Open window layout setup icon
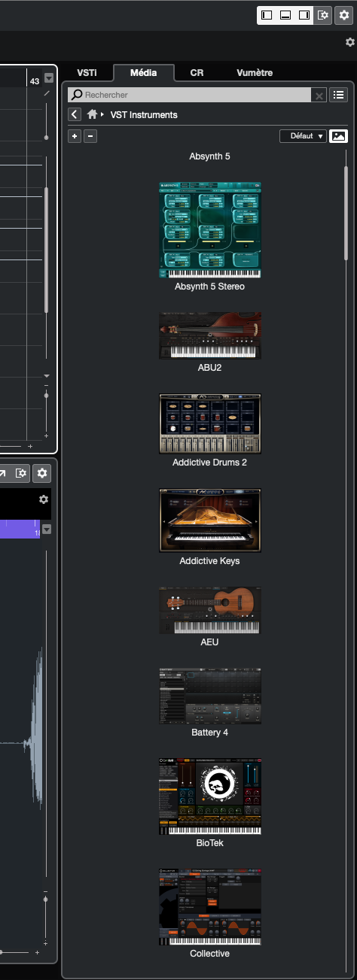This screenshot has width=357, height=980. [322, 15]
